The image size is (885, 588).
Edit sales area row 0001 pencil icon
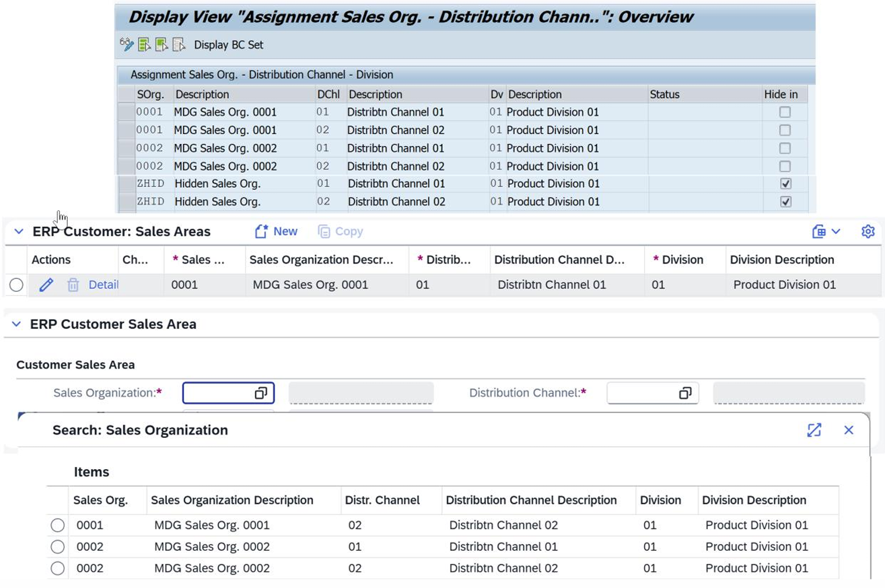coord(46,284)
